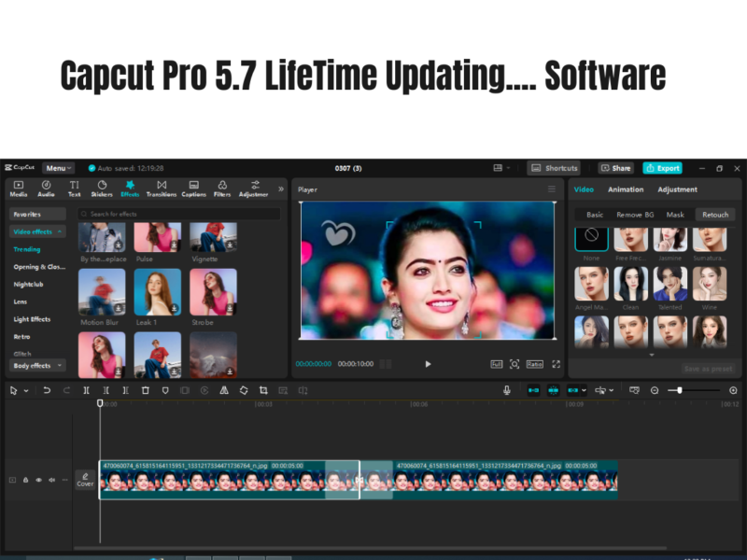Image resolution: width=747 pixels, height=560 pixels.
Task: Click the player focus scan icon
Action: (x=514, y=364)
